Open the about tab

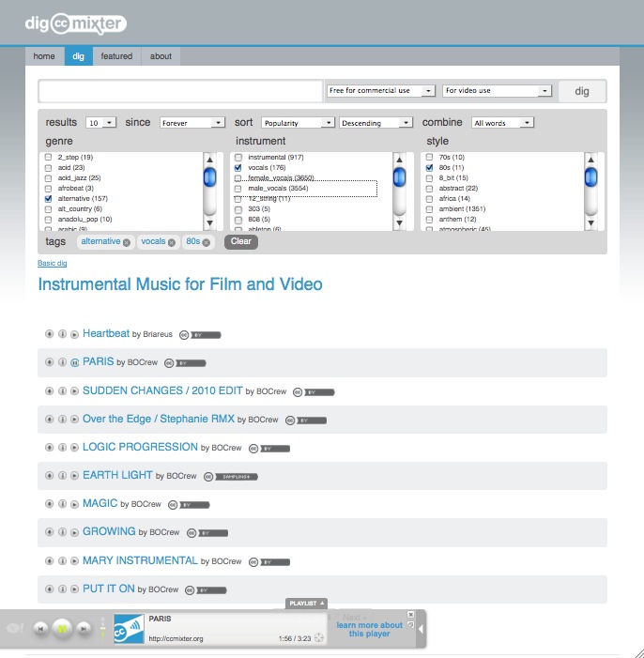(x=161, y=56)
